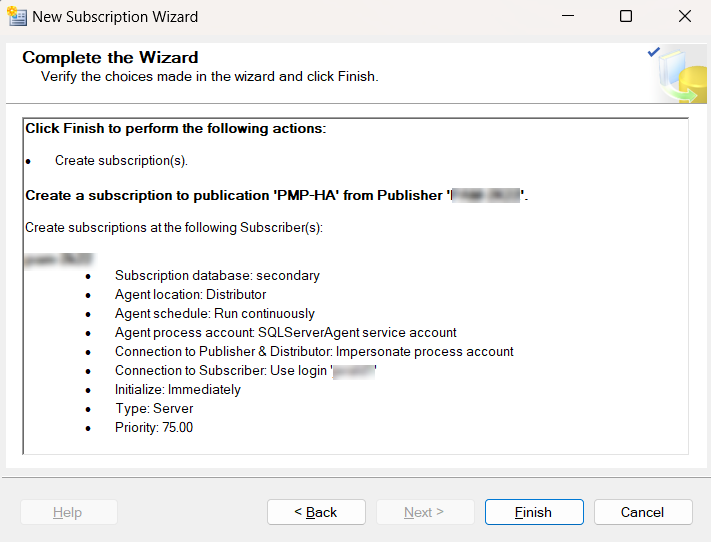Select the 'Priority: 75.00' entry
Viewport: 711px width, 542px height.
[x=154, y=427]
